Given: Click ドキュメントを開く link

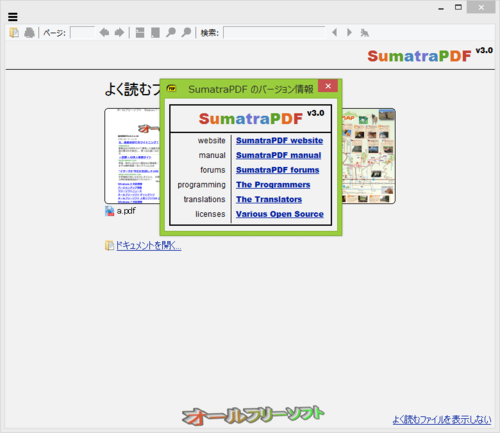Looking at the screenshot, I should [148, 246].
